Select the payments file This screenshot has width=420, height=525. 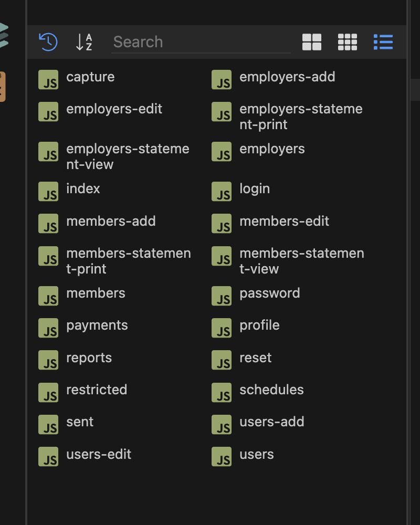pos(97,325)
